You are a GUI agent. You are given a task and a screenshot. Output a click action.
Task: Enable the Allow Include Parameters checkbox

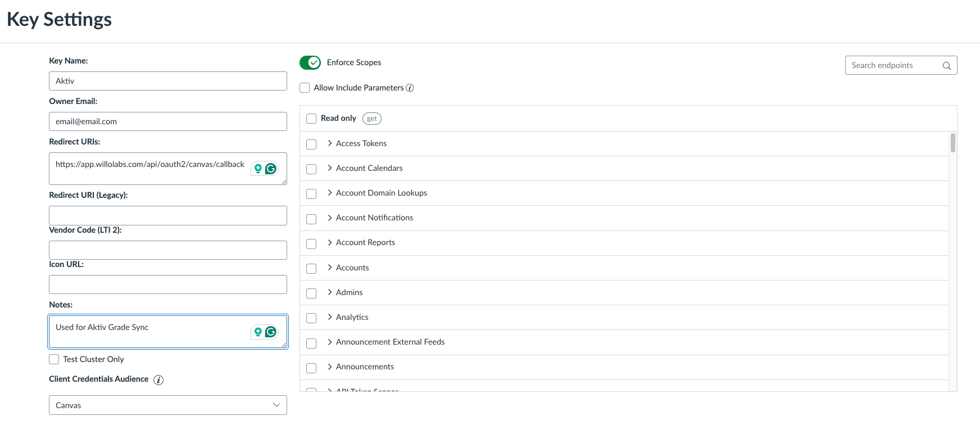[x=305, y=88]
